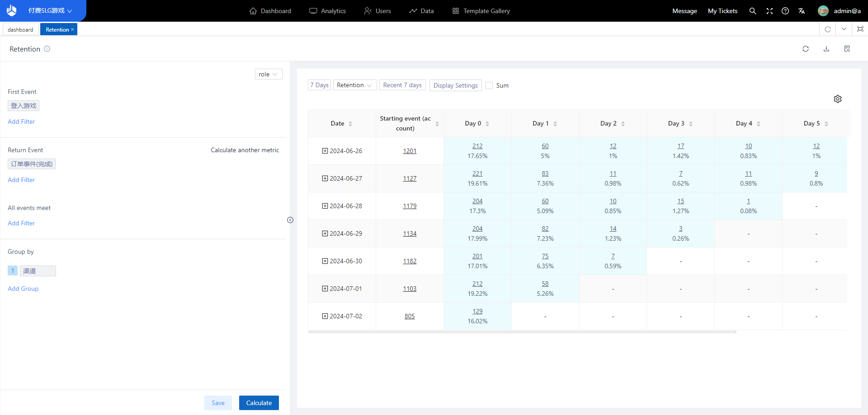Download the Retention report
Image resolution: width=868 pixels, height=415 pixels.
pyautogui.click(x=826, y=49)
